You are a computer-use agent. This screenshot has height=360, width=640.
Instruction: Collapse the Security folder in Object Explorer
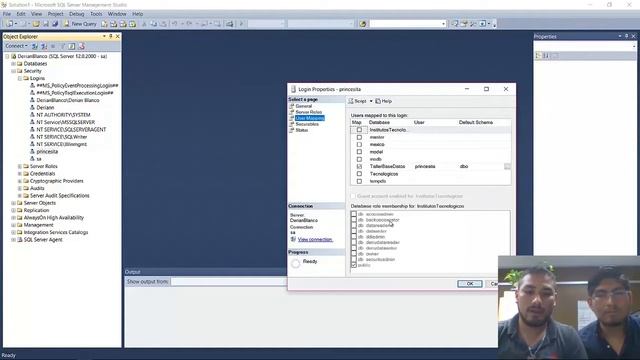[13, 71]
